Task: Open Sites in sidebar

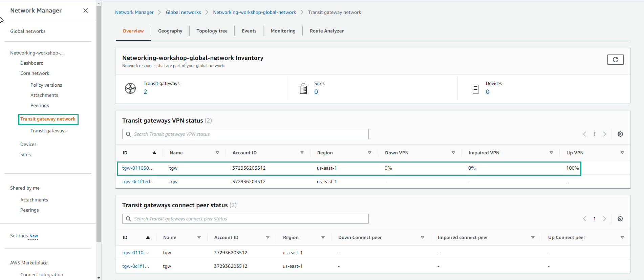Action: [25, 154]
